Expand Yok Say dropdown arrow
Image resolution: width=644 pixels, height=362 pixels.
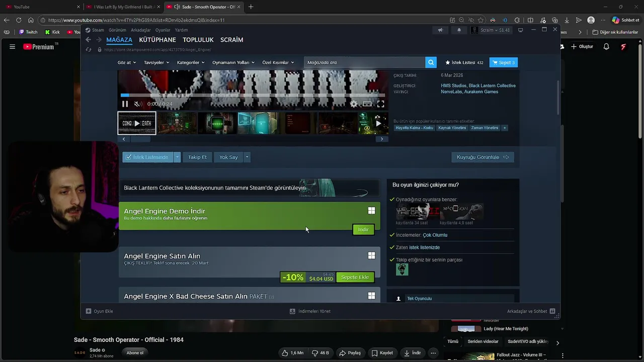[247, 157]
